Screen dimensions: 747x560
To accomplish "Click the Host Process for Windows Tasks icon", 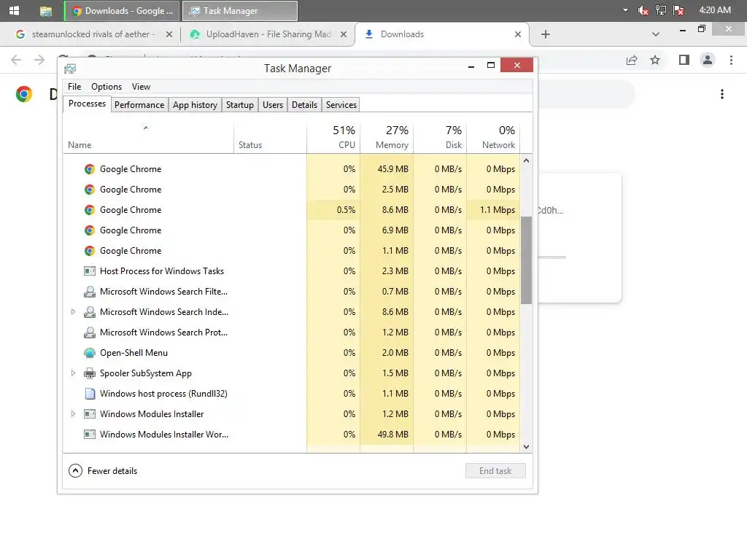I will click(x=90, y=271).
